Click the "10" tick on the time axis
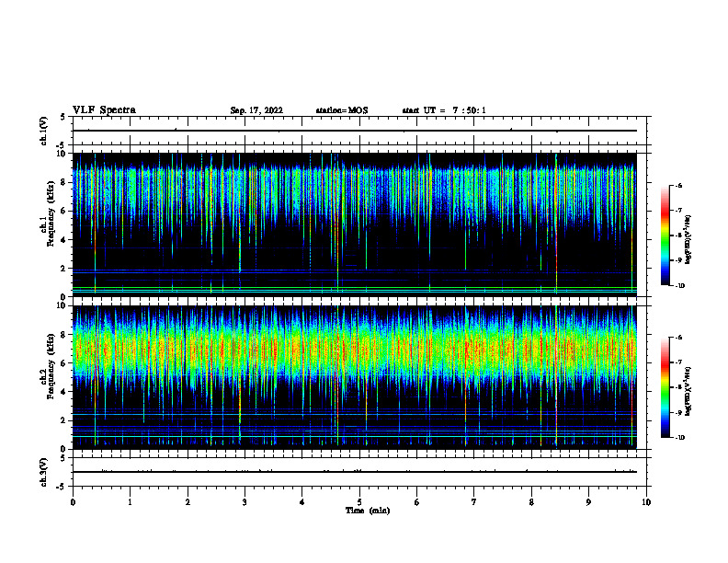This screenshot has width=728, height=563. (x=646, y=502)
